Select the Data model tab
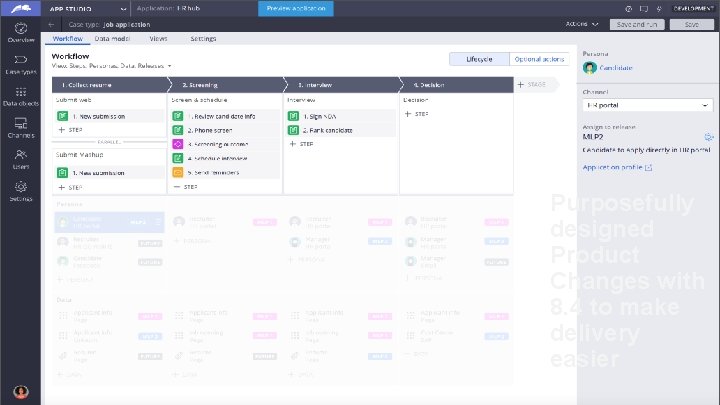This screenshot has width=720, height=405. [112, 39]
